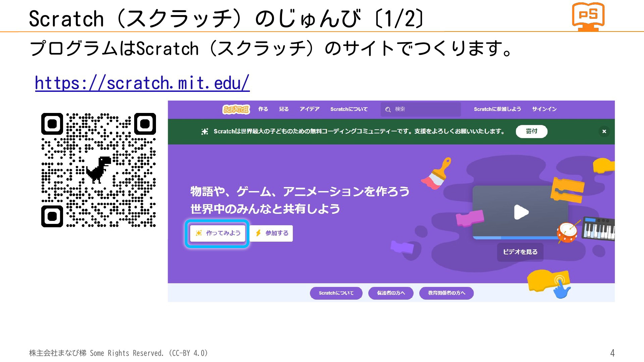Open Scratchについて in the top navbar
This screenshot has width=644, height=362.
[349, 109]
